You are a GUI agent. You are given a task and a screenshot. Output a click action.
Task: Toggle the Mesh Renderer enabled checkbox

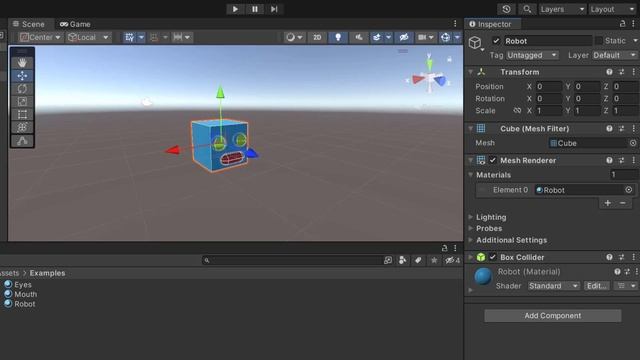(x=492, y=160)
